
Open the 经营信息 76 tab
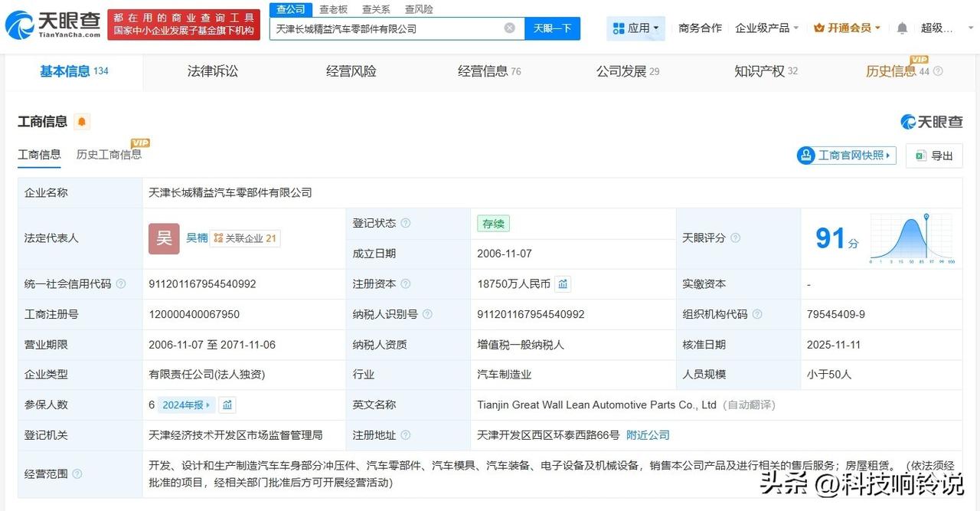pyautogui.click(x=489, y=71)
